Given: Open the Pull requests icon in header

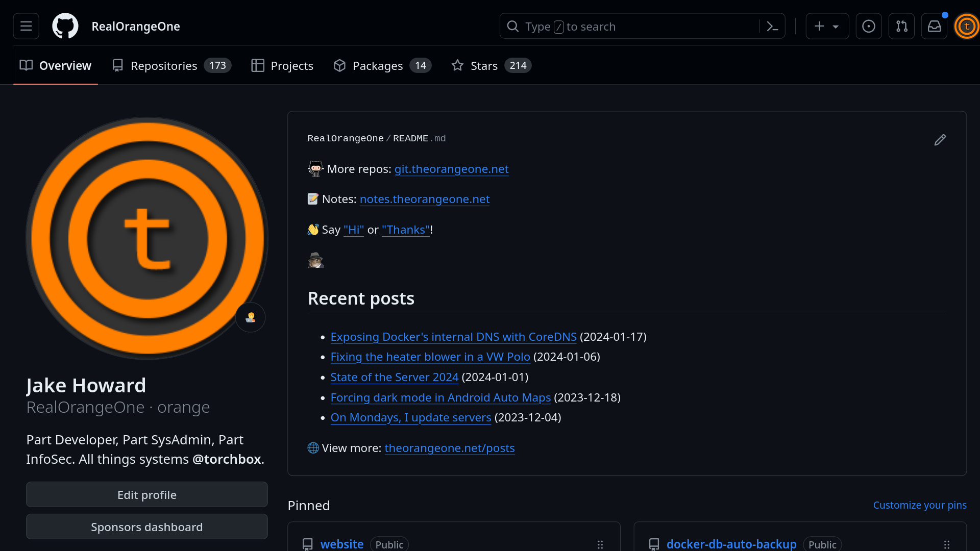Looking at the screenshot, I should (x=901, y=26).
